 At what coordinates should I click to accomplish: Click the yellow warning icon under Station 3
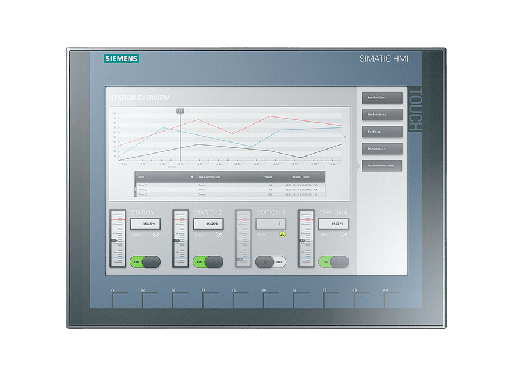(x=282, y=235)
